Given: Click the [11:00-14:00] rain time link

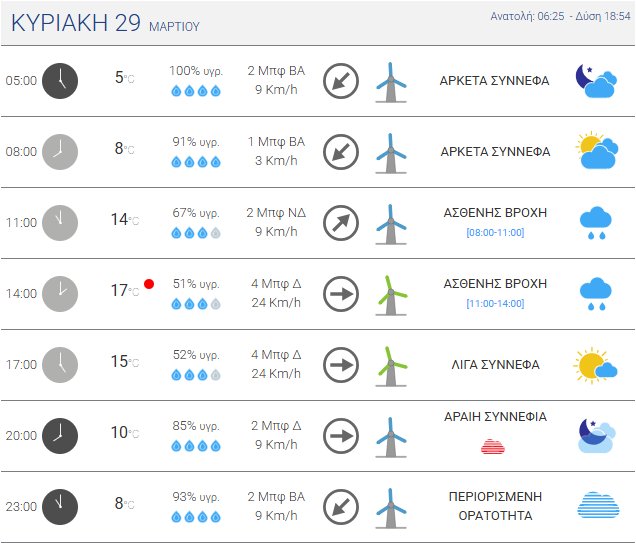Looking at the screenshot, I should [x=495, y=304].
